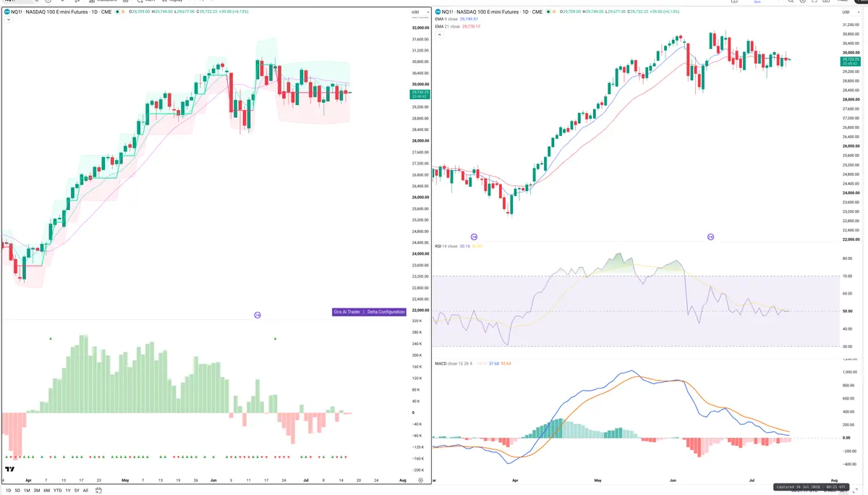Click the Delta Configuration label
Image resolution: width=868 pixels, height=495 pixels.
tap(386, 312)
